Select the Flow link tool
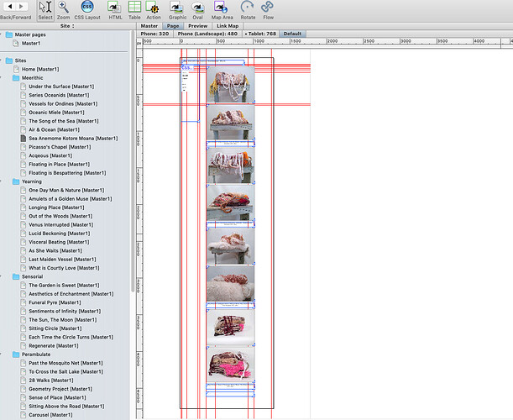Image resolution: width=513 pixels, height=420 pixels. pyautogui.click(x=268, y=10)
